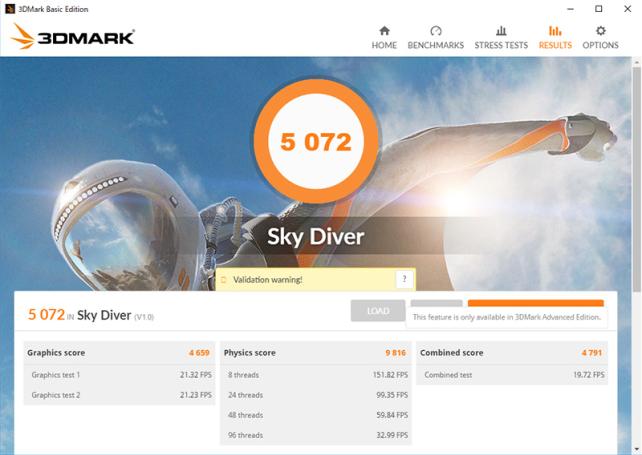Close the 3DMark Basic Edition window

click(x=627, y=9)
